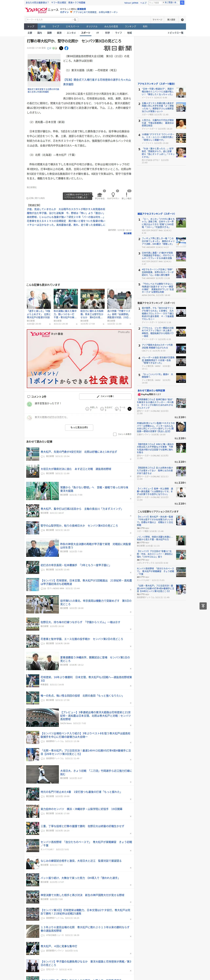Open related link 才能、見逃していませんか
Viewport: 210px width, 980px height.
coord(66,209)
